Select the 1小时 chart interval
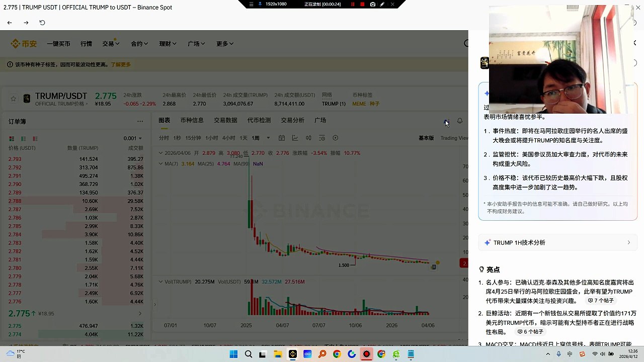The height and width of the screenshot is (362, 644). click(x=212, y=138)
